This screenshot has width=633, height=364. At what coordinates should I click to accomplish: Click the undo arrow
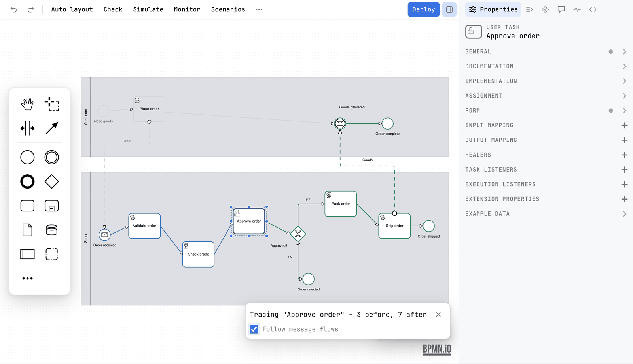pos(13,9)
